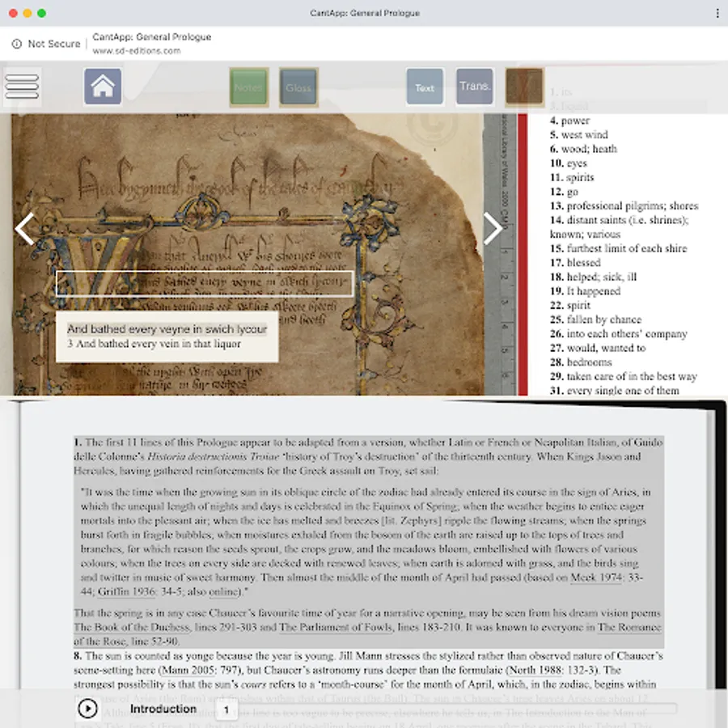The width and height of the screenshot is (728, 728).
Task: Open the North 1988: 132-3 citation
Action: click(x=552, y=670)
